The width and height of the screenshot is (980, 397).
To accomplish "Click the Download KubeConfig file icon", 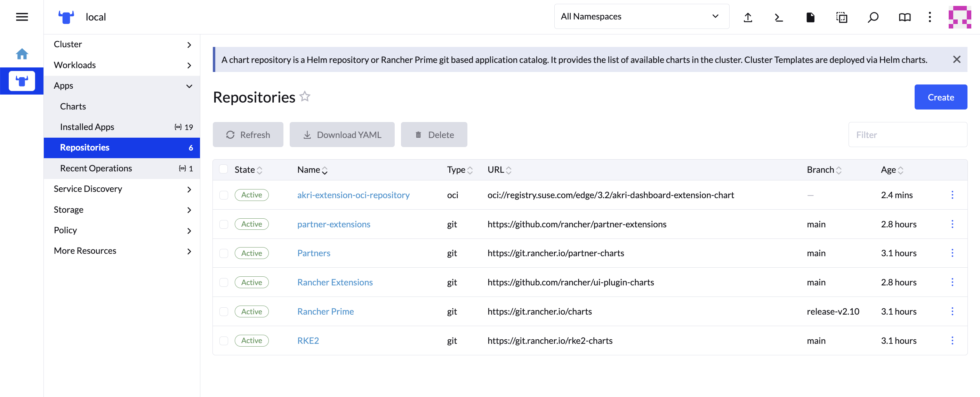I will pyautogui.click(x=810, y=17).
